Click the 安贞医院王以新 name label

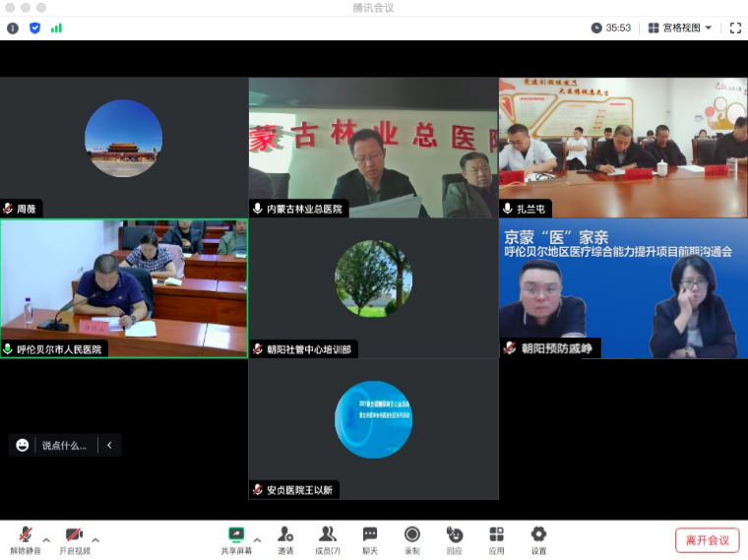(299, 490)
